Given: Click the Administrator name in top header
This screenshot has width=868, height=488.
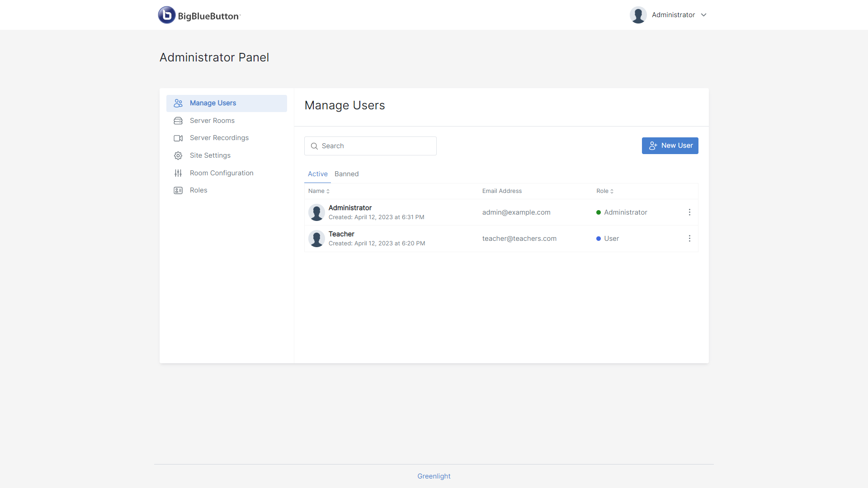Looking at the screenshot, I should click(x=674, y=15).
